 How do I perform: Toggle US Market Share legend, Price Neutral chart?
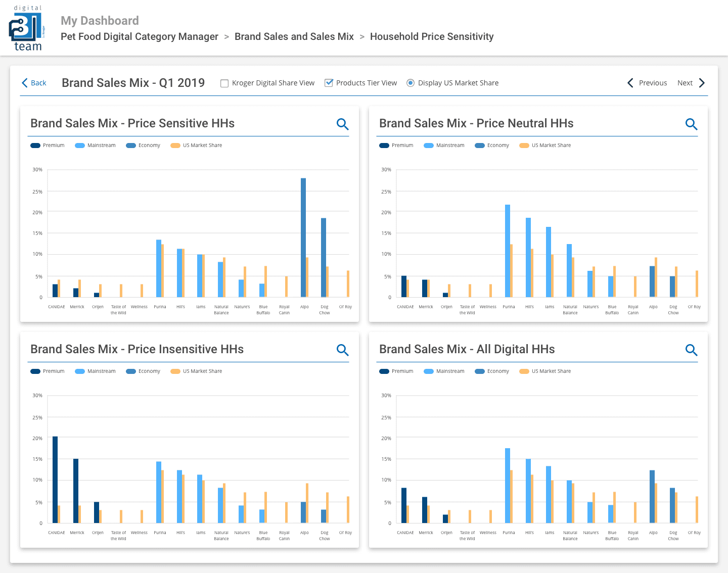click(x=545, y=146)
